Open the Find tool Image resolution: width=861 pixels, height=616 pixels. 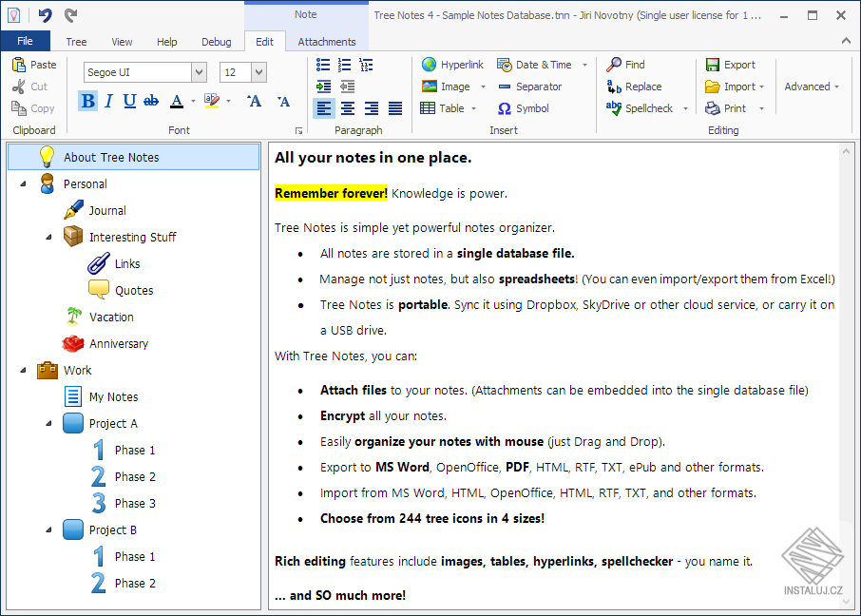click(625, 65)
